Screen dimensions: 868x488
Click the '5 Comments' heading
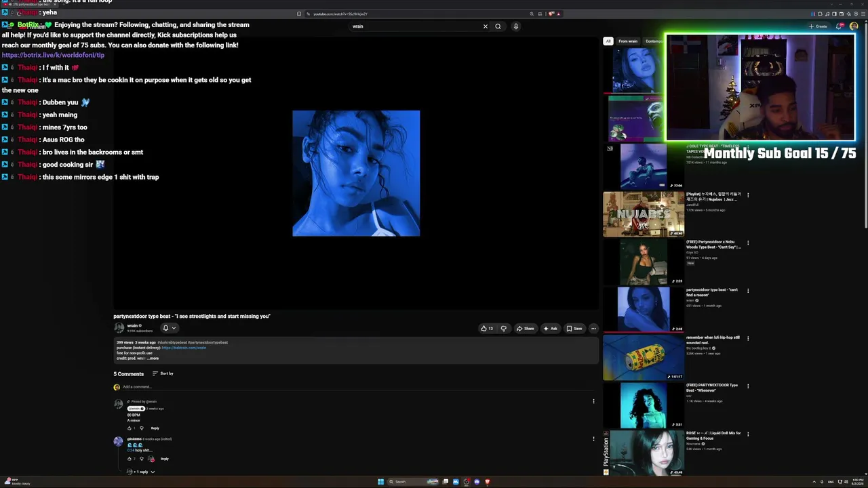[129, 374]
